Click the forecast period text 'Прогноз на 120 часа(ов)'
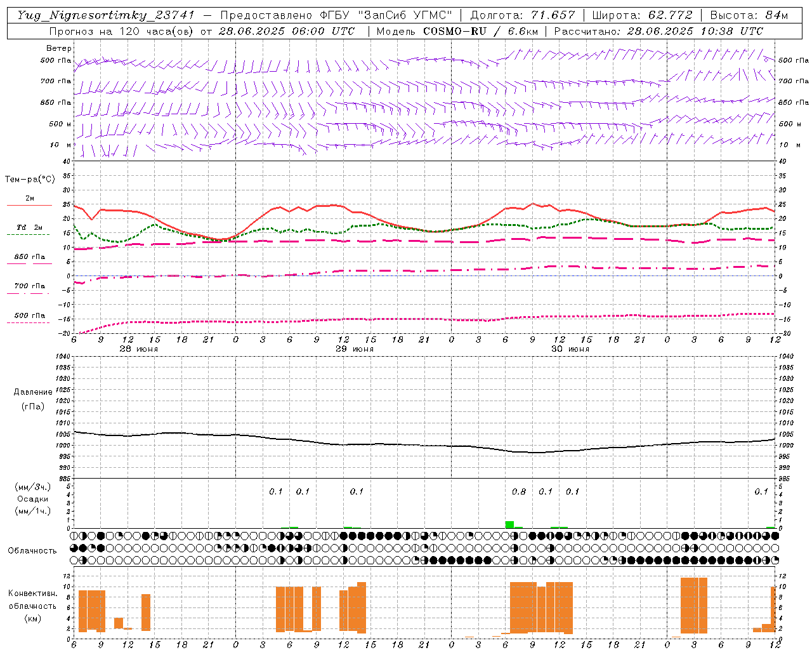The width and height of the screenshot is (812, 650). [x=122, y=31]
